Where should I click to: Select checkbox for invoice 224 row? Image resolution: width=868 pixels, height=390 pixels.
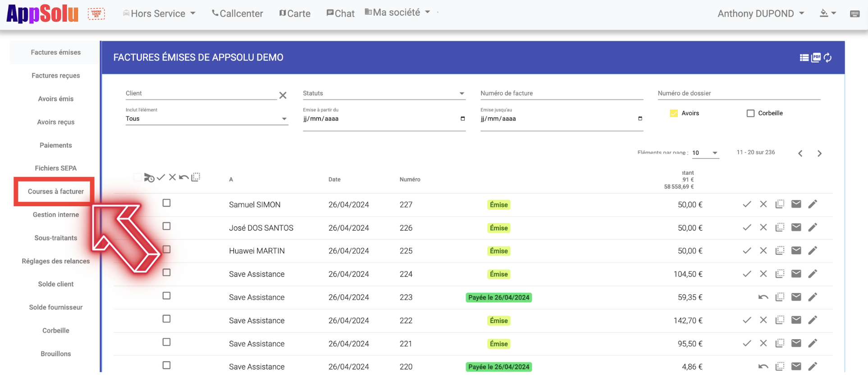click(x=167, y=272)
